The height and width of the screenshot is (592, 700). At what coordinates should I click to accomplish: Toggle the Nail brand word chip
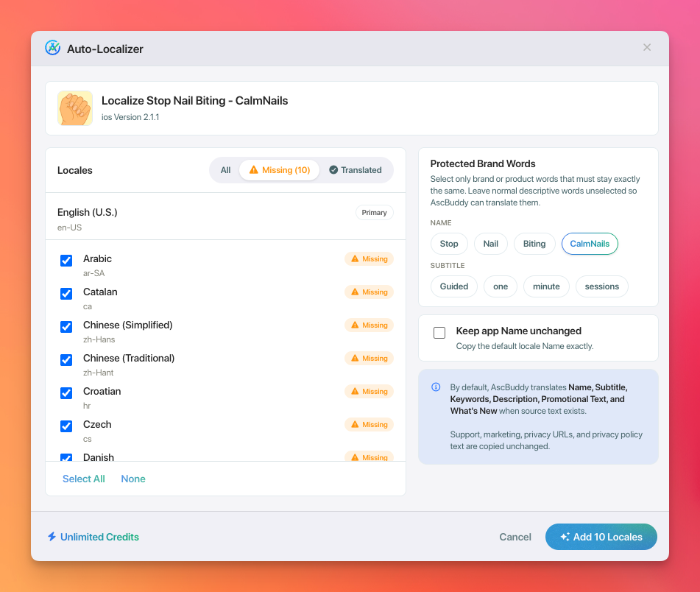[x=491, y=244]
